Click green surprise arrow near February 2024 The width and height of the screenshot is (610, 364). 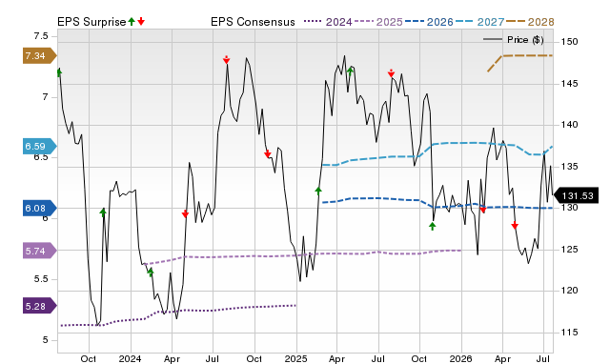pyautogui.click(x=151, y=273)
